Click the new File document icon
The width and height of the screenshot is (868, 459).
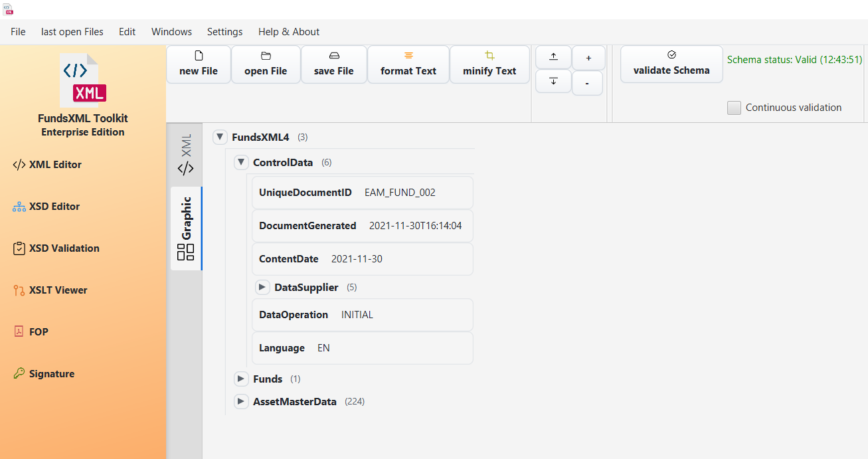click(x=199, y=56)
